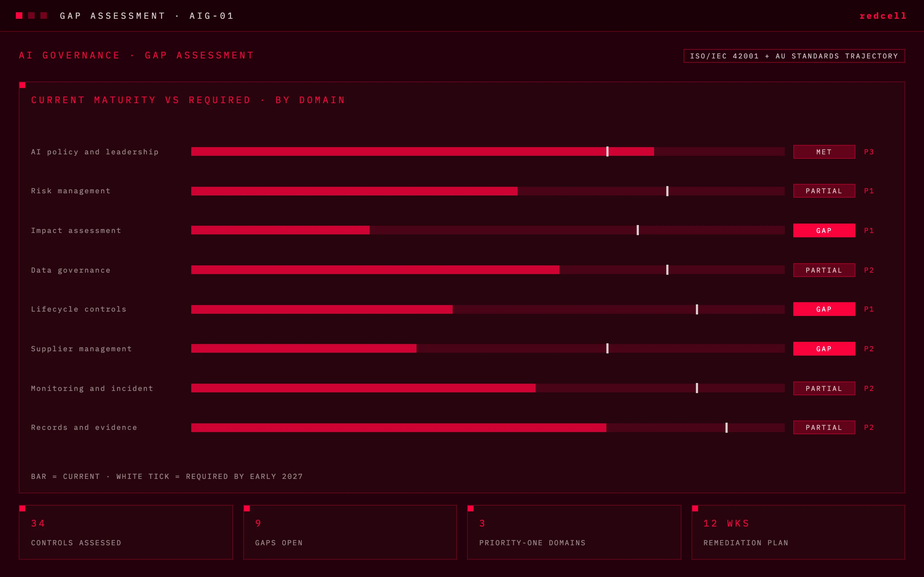Viewport: 924px width, 577px height.
Task: Click the Supplier management maturity bar
Action: [x=488, y=348]
